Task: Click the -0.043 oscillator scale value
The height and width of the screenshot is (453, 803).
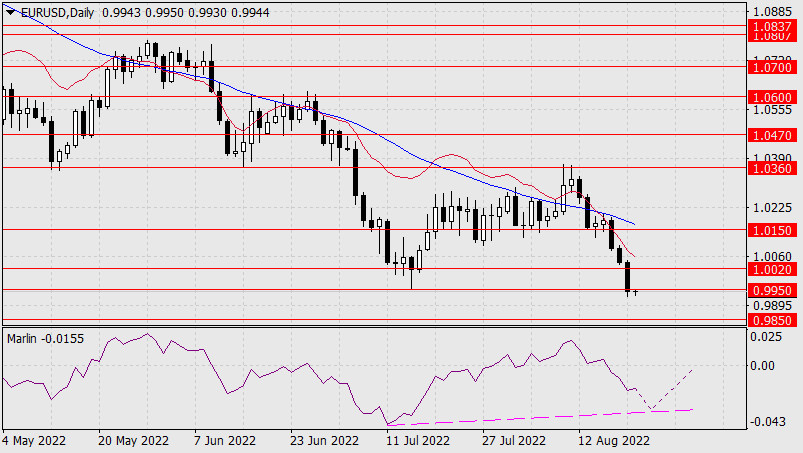Action: (x=767, y=422)
